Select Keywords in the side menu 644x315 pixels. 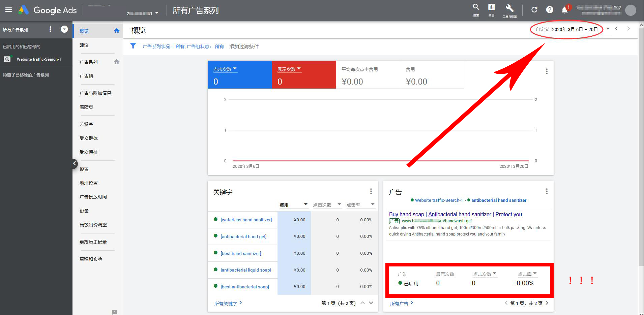(86, 124)
